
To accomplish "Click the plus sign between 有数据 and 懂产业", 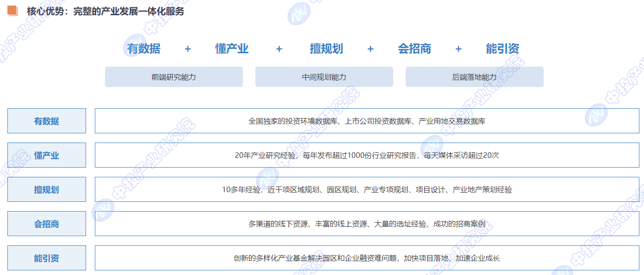I will [x=188, y=49].
